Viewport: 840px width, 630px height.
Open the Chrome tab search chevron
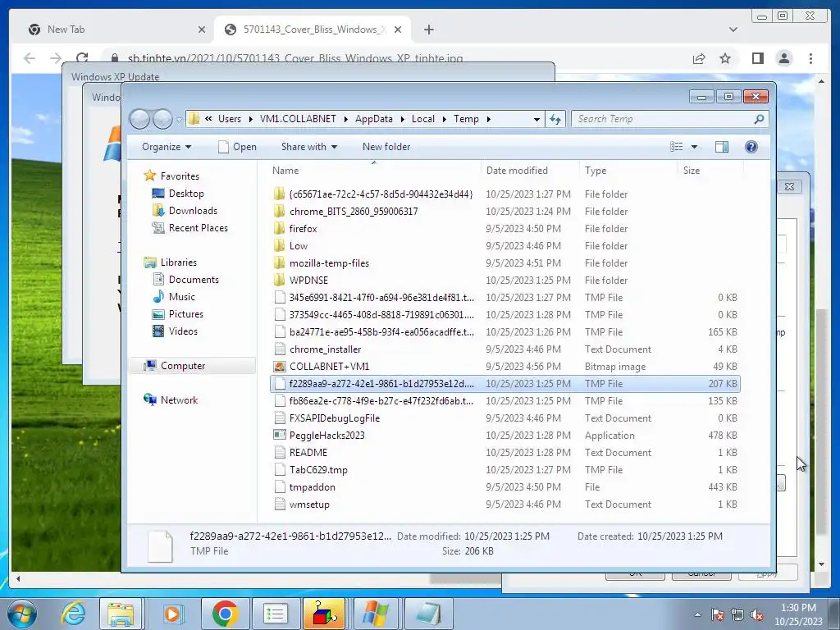click(733, 30)
